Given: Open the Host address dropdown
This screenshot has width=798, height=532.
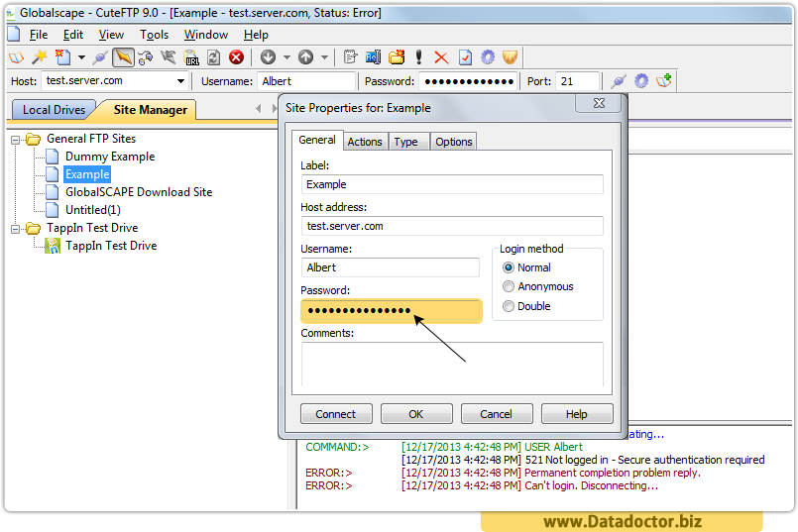Looking at the screenshot, I should coord(180,81).
